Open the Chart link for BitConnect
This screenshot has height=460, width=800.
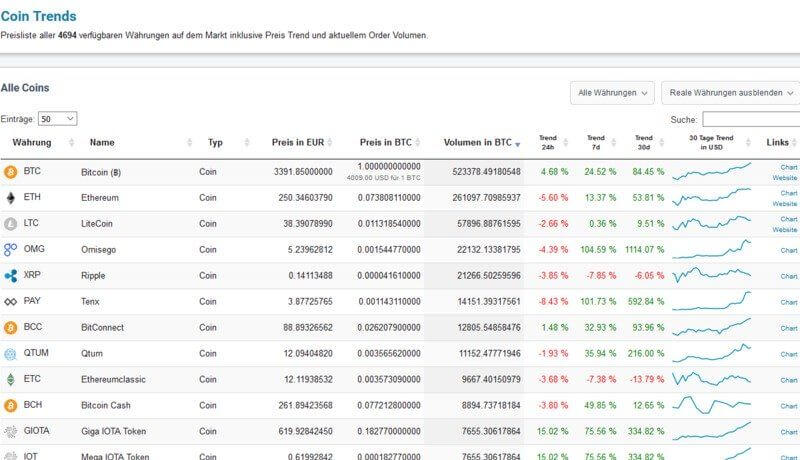pyautogui.click(x=788, y=328)
